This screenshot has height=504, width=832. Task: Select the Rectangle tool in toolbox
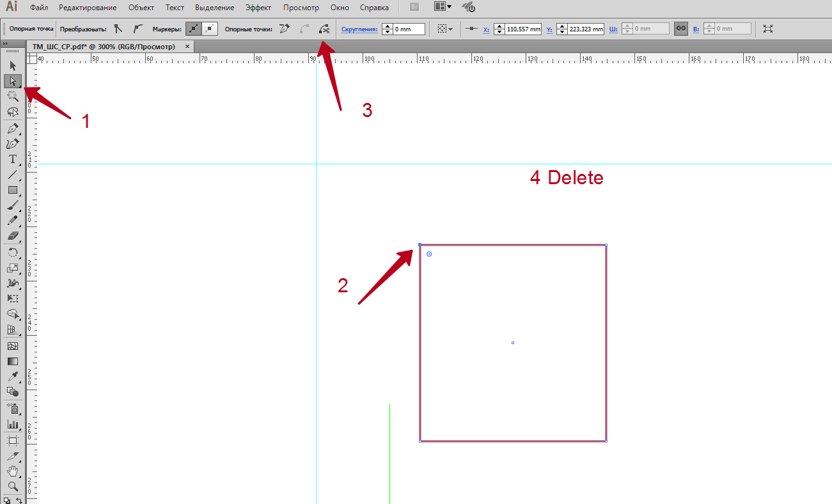pyautogui.click(x=13, y=190)
